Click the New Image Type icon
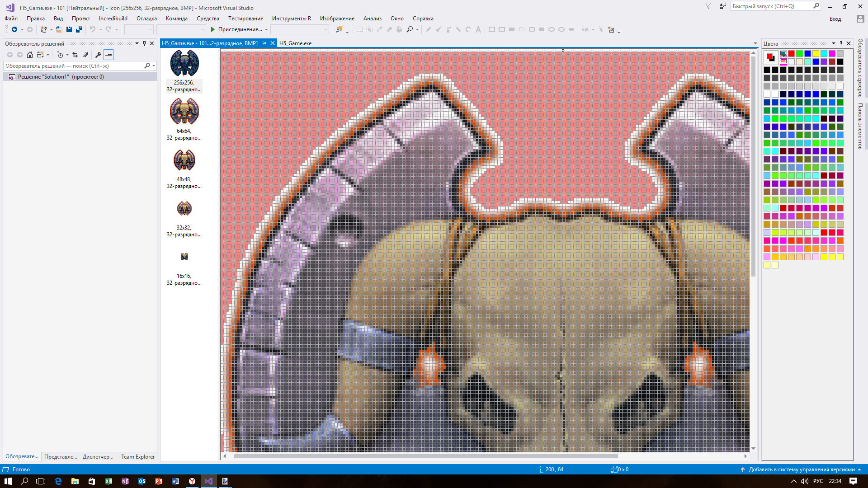This screenshot has height=488, width=868. coord(611,29)
